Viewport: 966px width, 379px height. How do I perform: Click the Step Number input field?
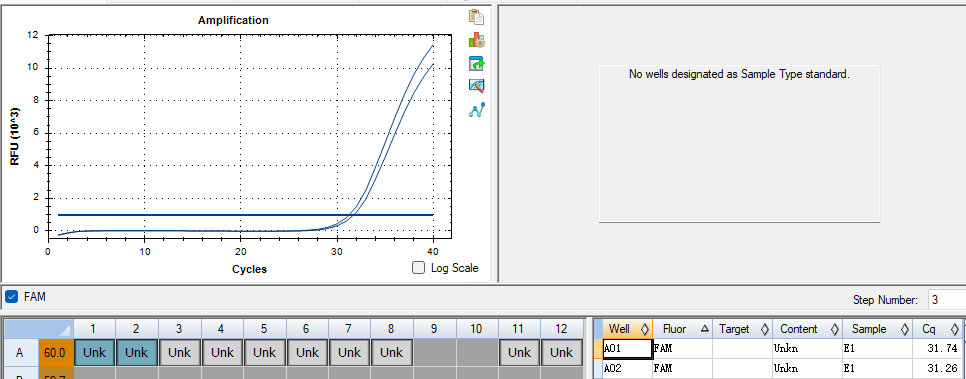pyautogui.click(x=946, y=300)
